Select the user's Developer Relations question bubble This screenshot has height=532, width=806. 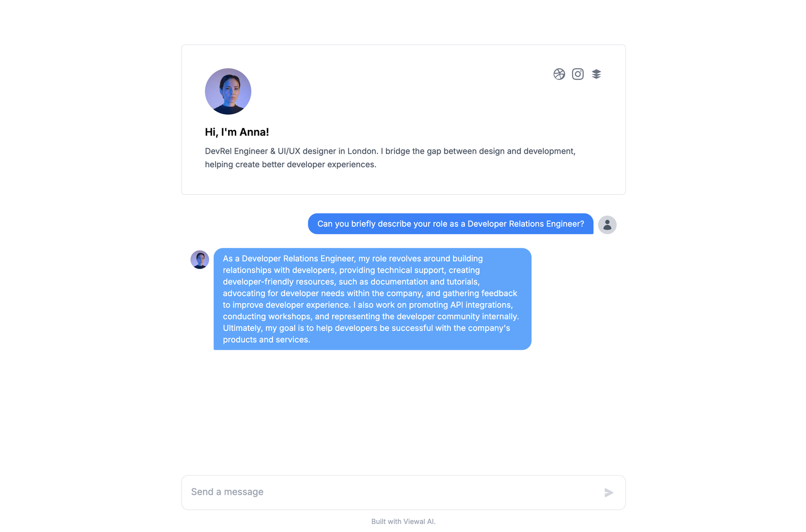tap(451, 224)
